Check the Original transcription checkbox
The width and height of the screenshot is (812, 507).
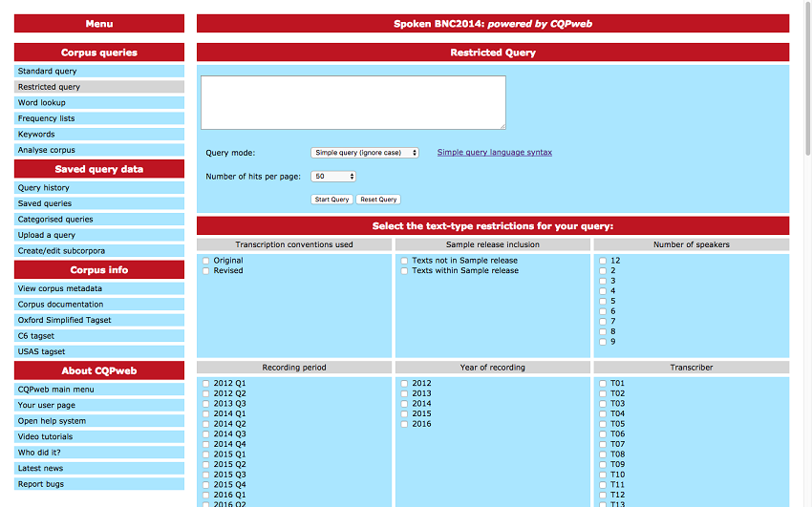coord(206,261)
